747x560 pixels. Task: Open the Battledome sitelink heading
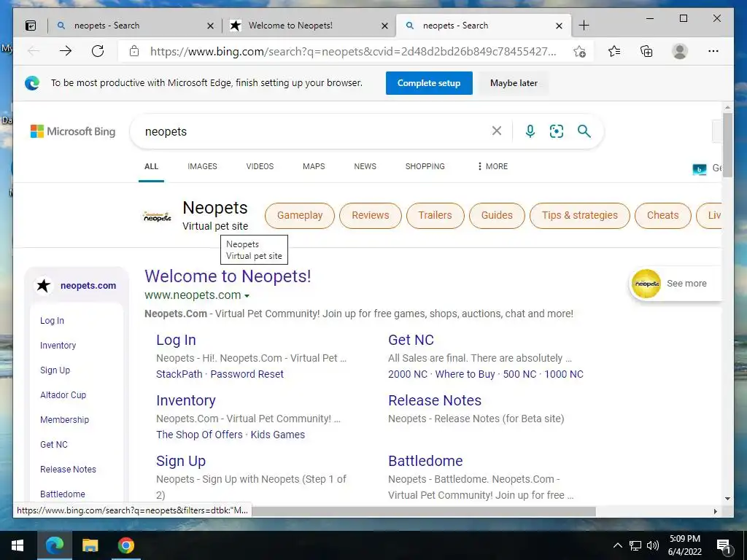click(425, 461)
